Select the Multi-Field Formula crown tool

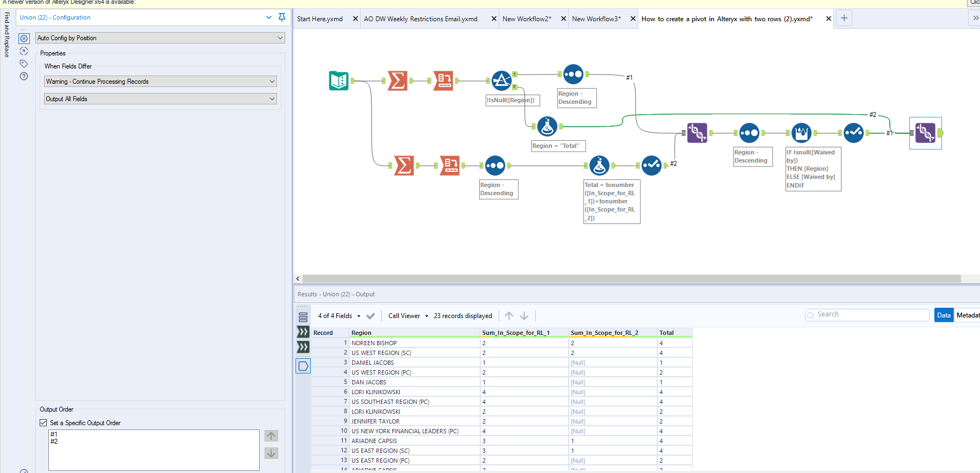(x=801, y=133)
